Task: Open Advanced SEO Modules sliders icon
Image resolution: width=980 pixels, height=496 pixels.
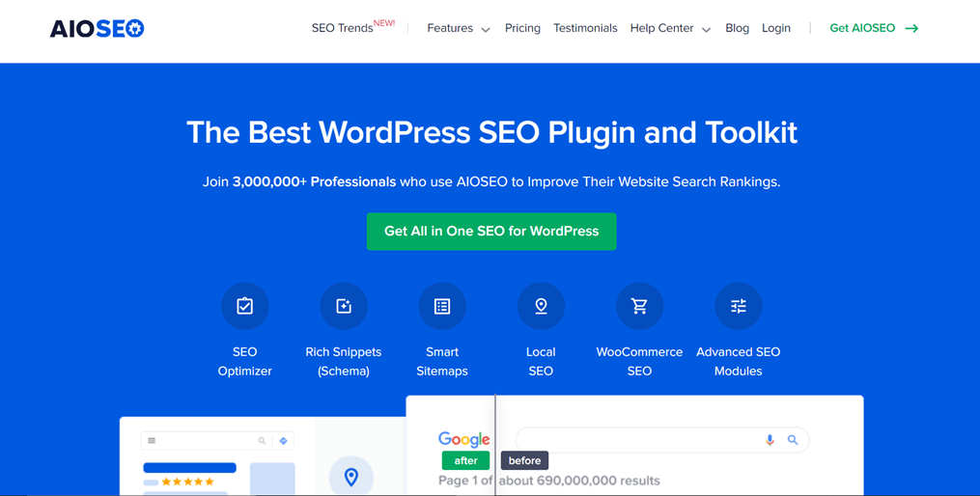Action: pos(738,306)
